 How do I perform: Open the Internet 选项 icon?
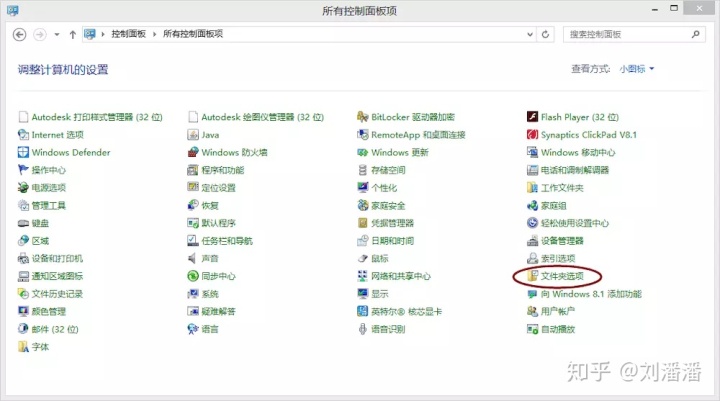(x=23, y=135)
